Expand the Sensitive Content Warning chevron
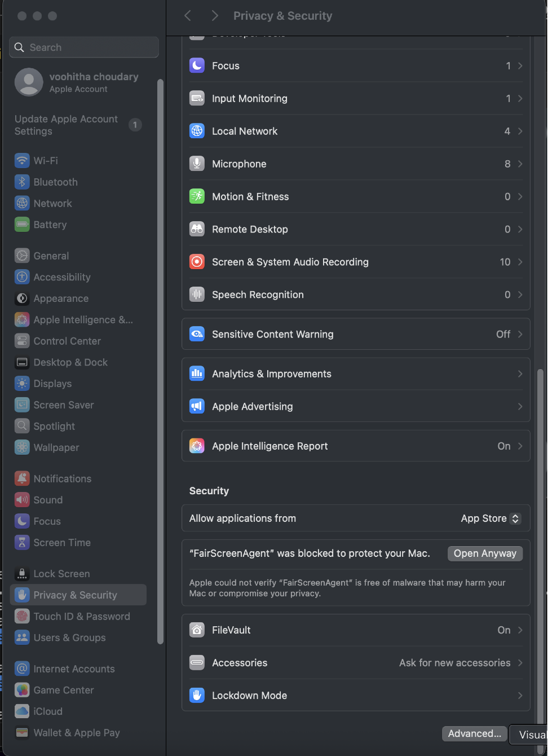The image size is (548, 756). click(520, 335)
